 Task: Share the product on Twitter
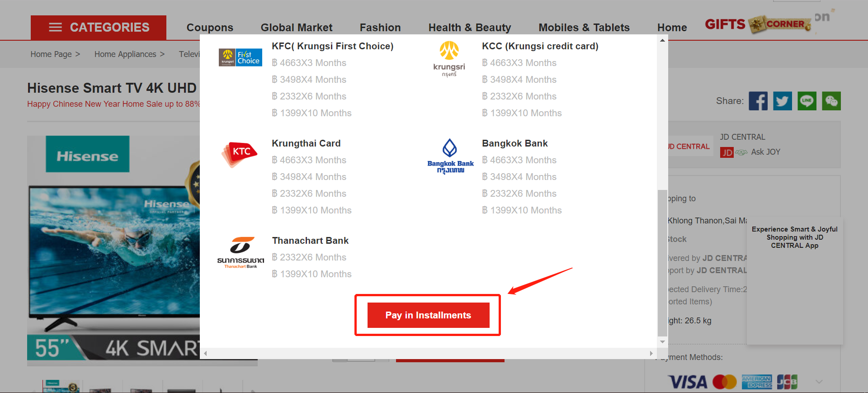tap(783, 101)
